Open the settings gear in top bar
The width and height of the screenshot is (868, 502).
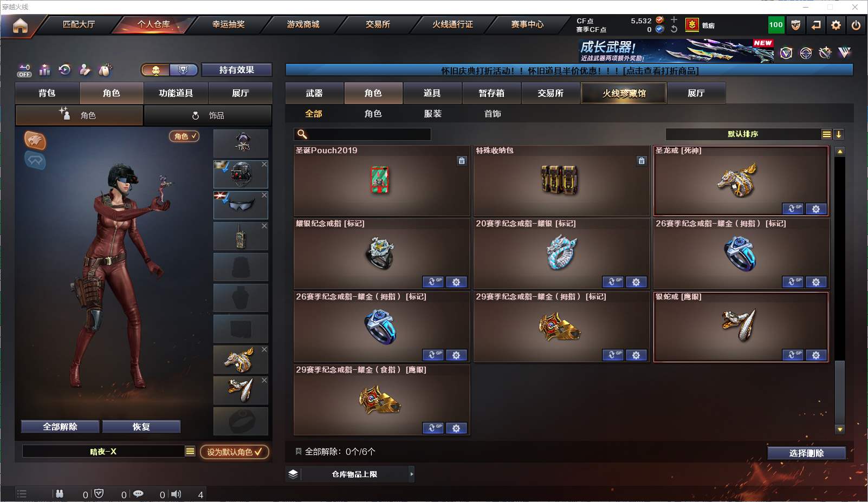[836, 25]
